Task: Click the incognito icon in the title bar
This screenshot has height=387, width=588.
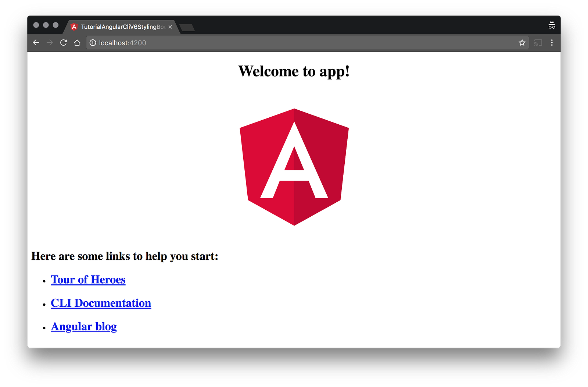Action: (x=552, y=25)
